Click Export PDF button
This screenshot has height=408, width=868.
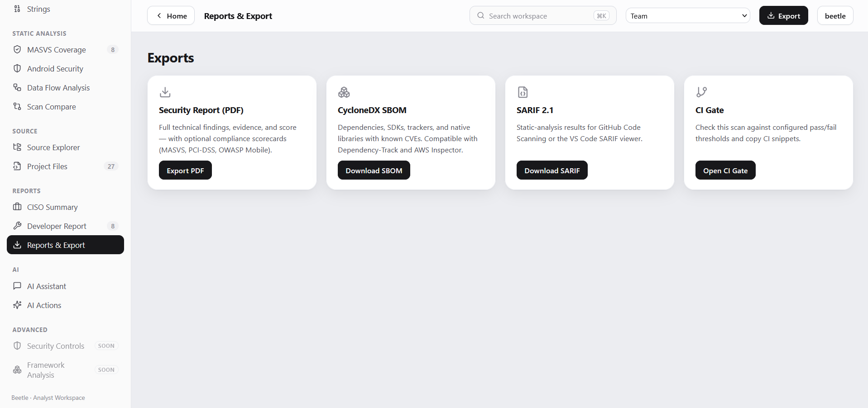[185, 170]
